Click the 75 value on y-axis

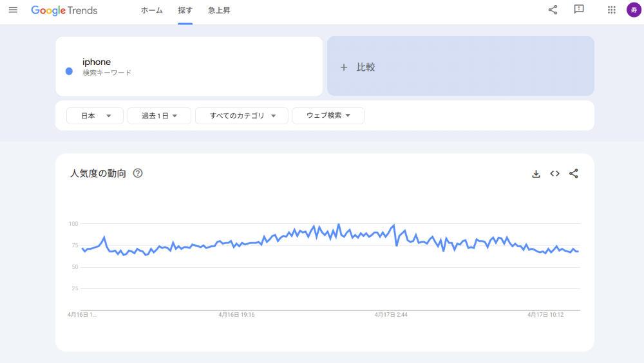[x=75, y=246]
